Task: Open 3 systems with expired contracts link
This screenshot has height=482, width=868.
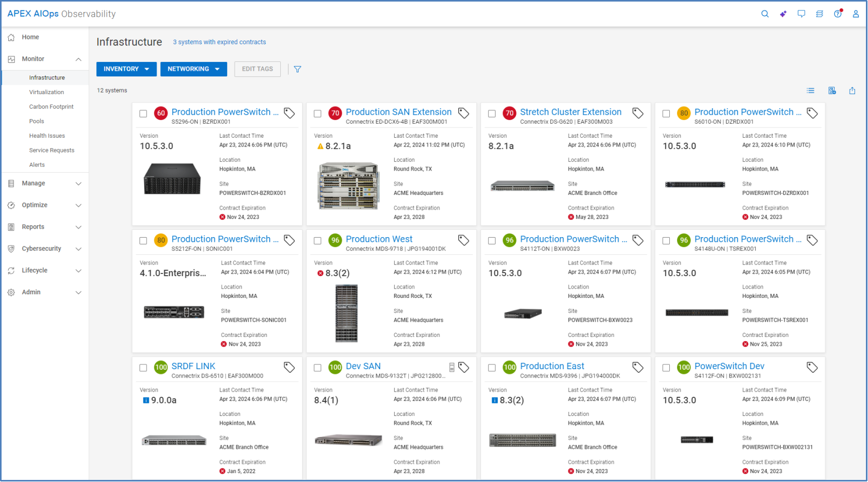Action: (x=219, y=42)
